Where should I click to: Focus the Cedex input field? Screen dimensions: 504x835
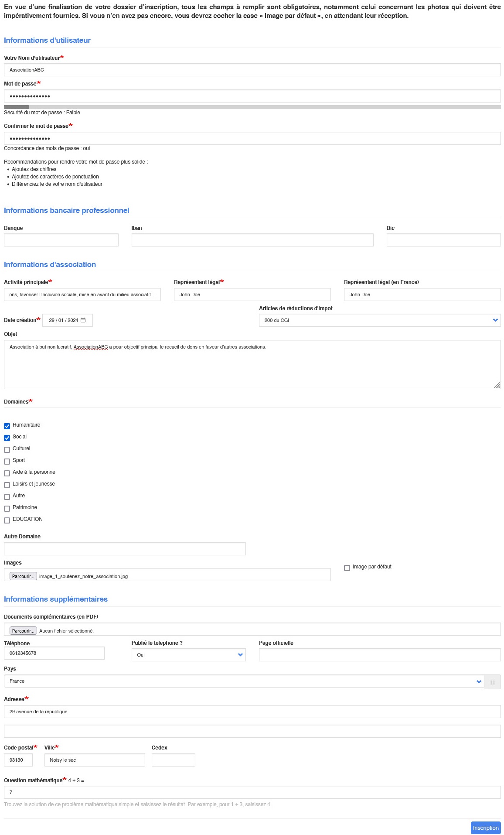point(173,760)
